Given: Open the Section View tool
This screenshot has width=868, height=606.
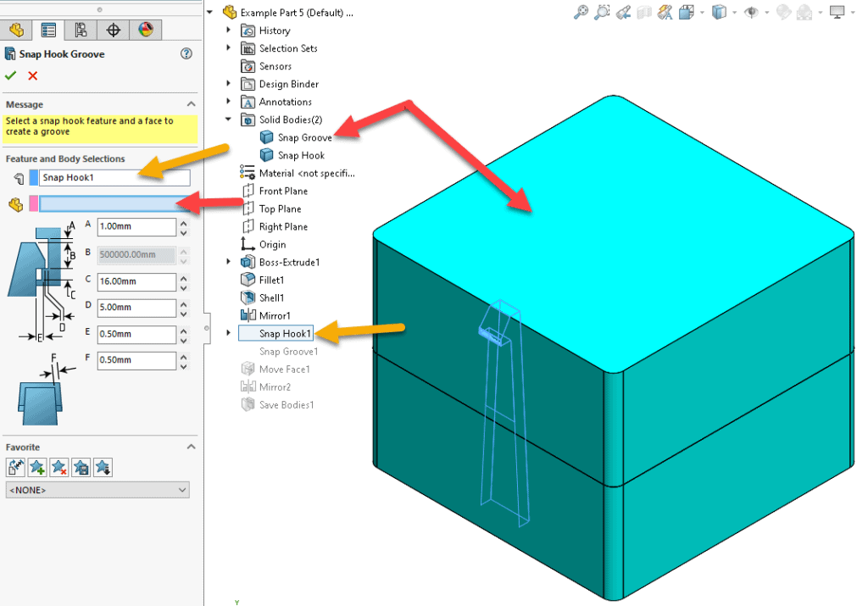Looking at the screenshot, I should click(644, 11).
